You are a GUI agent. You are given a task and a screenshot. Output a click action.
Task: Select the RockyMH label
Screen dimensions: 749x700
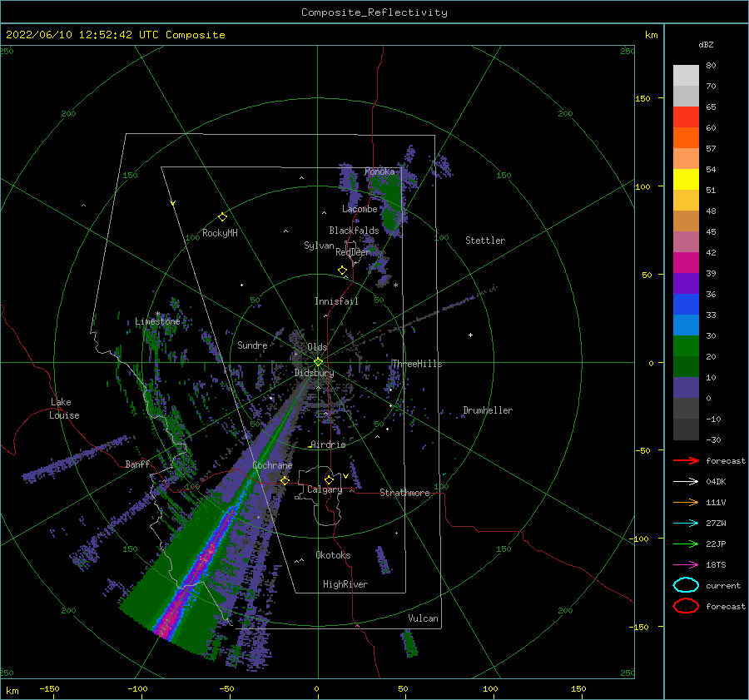coord(220,233)
